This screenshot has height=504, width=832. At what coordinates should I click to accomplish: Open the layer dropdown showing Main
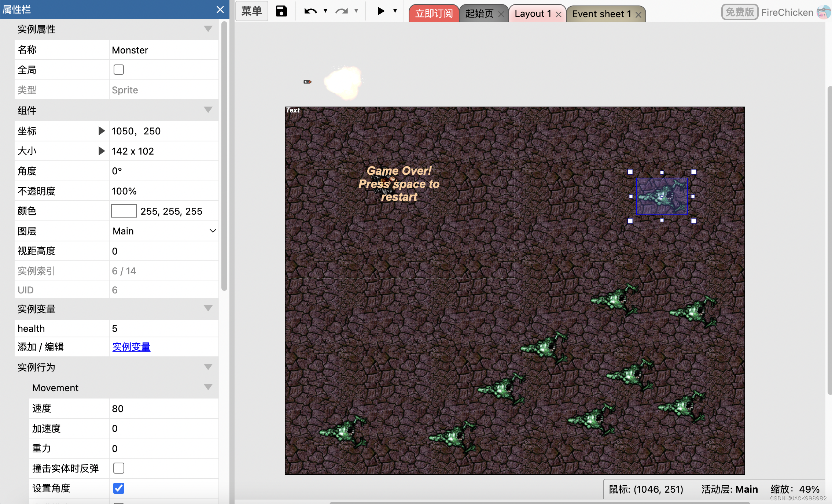click(163, 231)
